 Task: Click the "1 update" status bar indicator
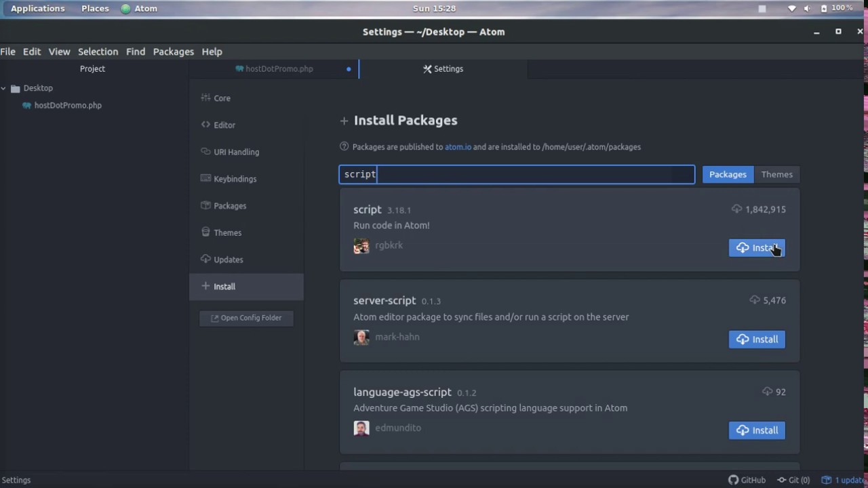pyautogui.click(x=844, y=480)
